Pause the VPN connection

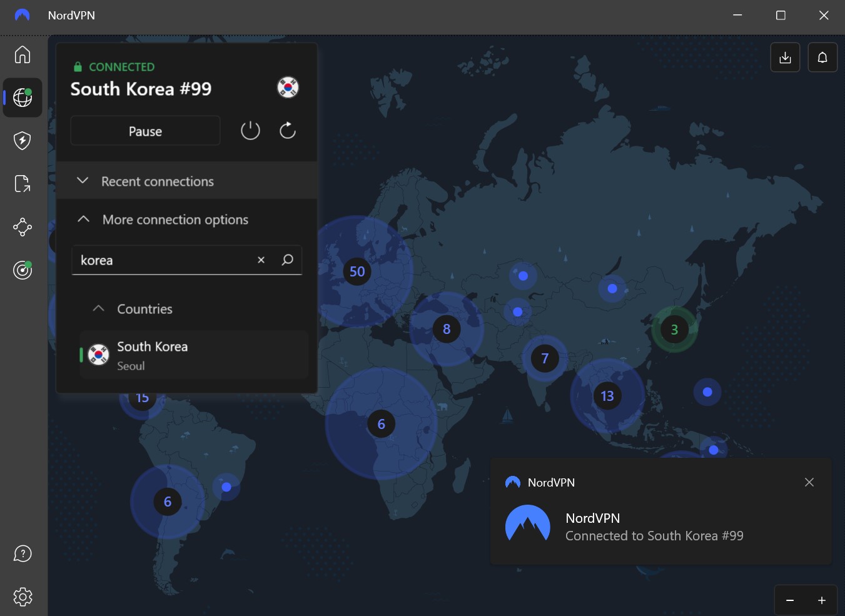point(145,131)
